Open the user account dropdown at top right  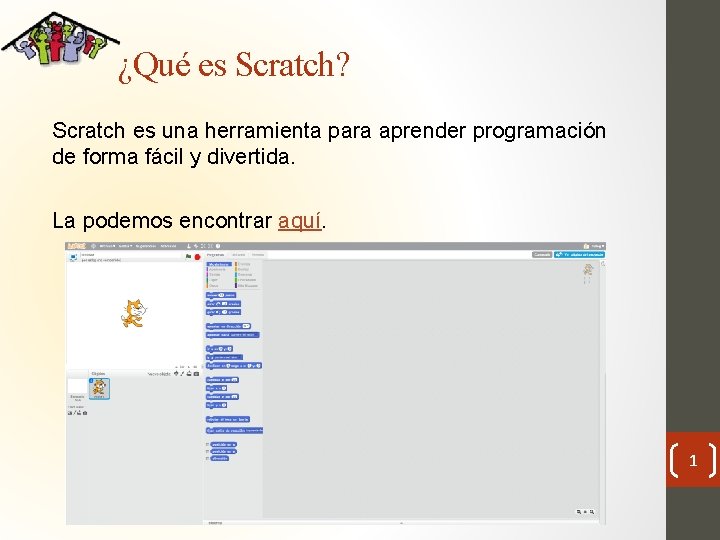tap(598, 246)
